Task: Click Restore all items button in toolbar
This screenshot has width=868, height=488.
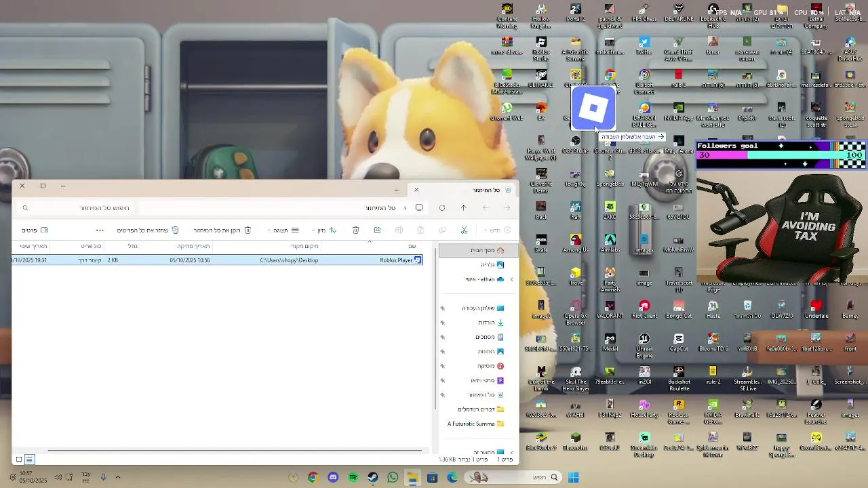Action: point(147,230)
